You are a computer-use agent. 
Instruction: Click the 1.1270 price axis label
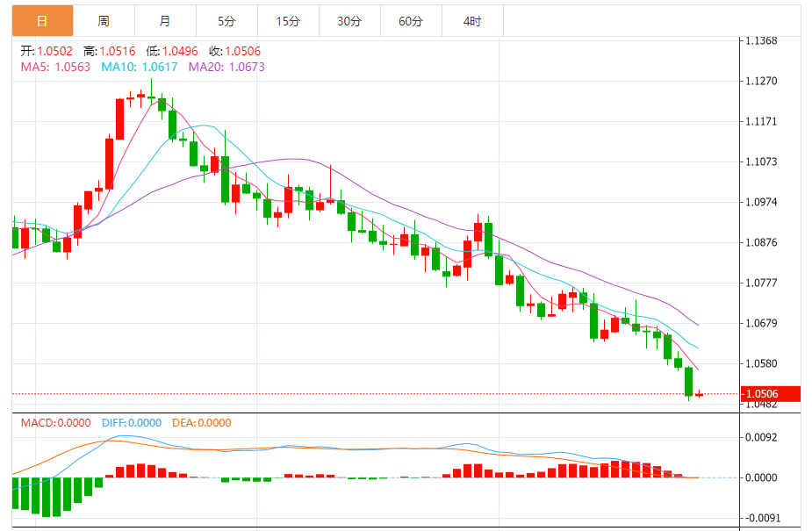point(761,81)
